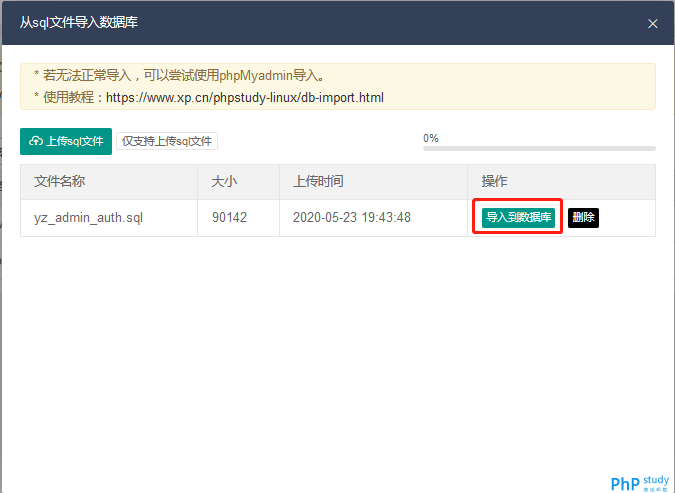The image size is (675, 493).
Task: Click the cloud upload icon
Action: pos(36,141)
